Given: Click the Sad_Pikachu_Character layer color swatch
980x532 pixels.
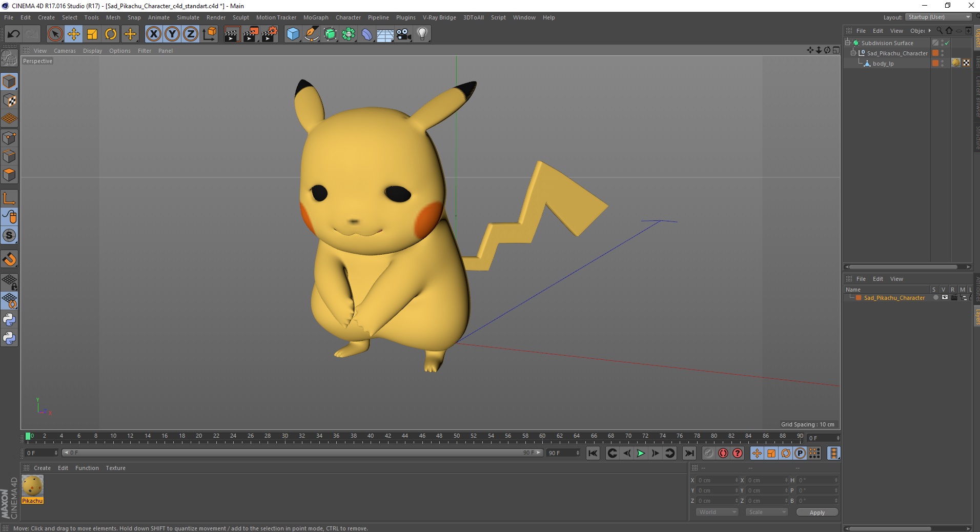Looking at the screenshot, I should click(859, 298).
